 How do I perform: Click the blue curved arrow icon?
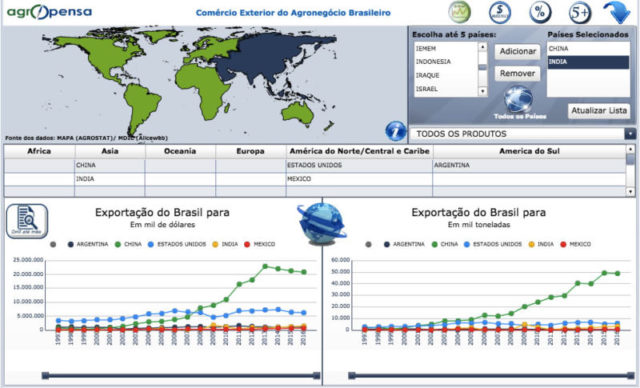point(618,12)
